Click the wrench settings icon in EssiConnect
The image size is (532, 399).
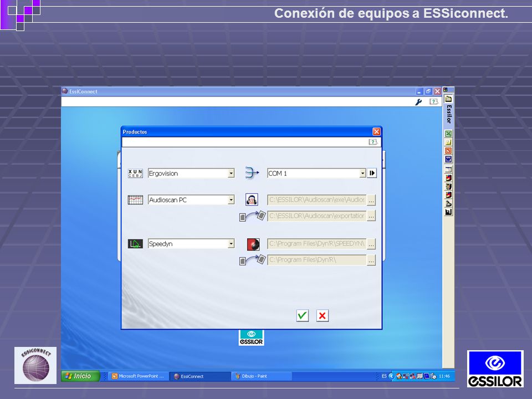tap(419, 102)
